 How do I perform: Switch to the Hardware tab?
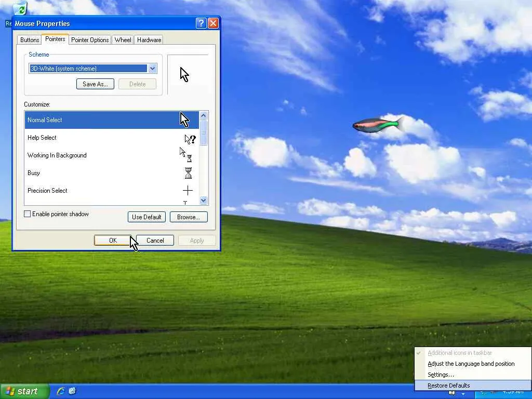[149, 39]
